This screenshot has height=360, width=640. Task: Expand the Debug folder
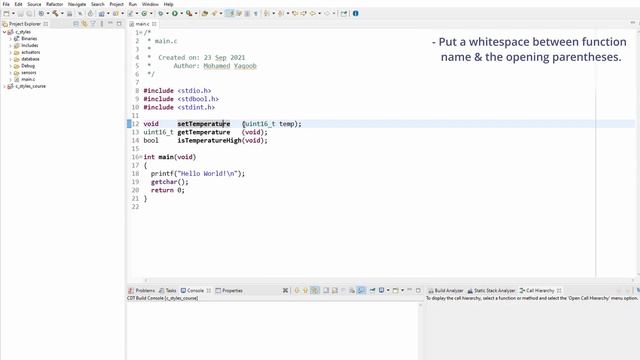coord(10,66)
